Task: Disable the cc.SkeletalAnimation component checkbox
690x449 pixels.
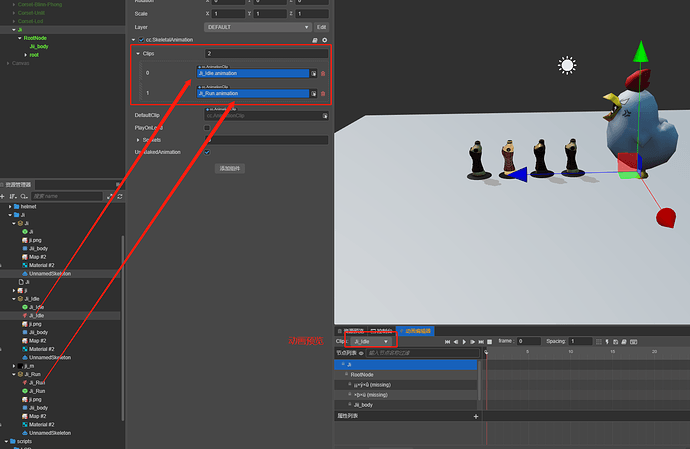Action: pos(141,40)
